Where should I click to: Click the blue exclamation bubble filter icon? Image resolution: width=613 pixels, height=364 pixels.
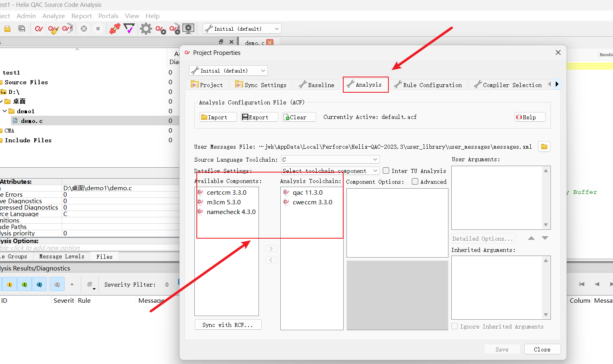click(x=39, y=285)
